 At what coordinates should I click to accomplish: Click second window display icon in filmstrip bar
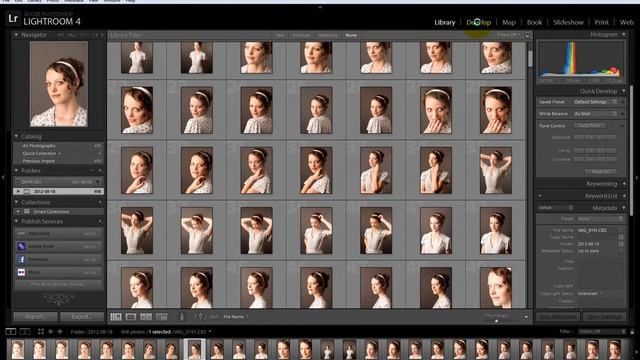pos(25,331)
